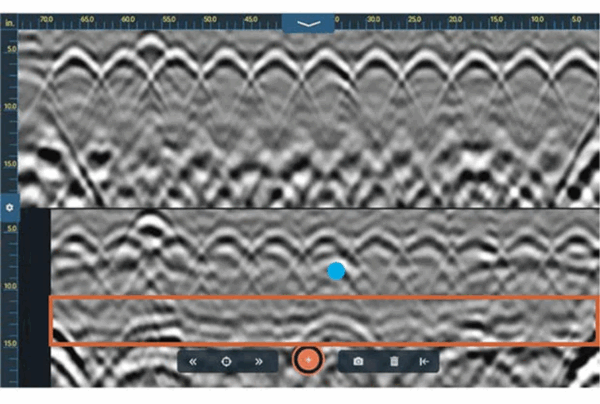This screenshot has height=404, width=600.
Task: Tap the double-left rewind arrows
Action: (193, 362)
